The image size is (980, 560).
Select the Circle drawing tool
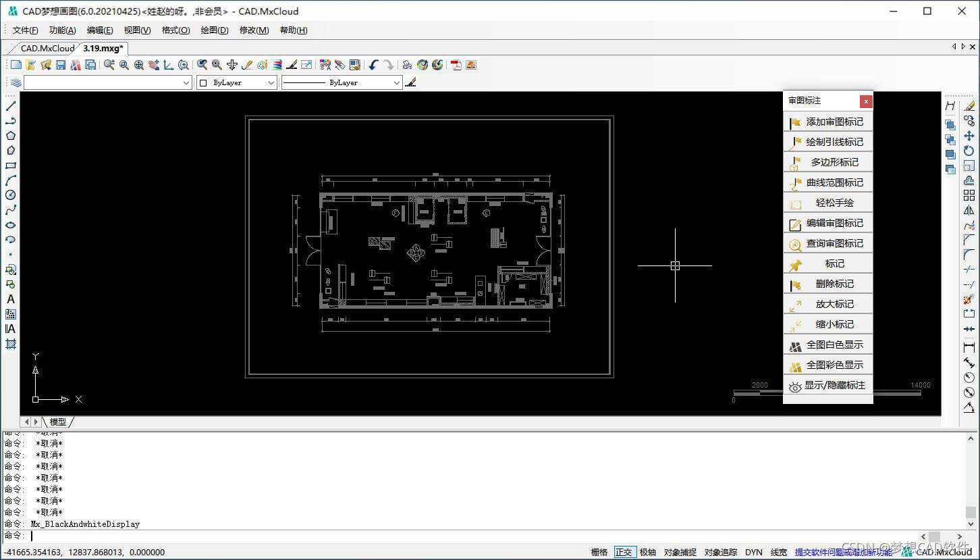point(11,195)
